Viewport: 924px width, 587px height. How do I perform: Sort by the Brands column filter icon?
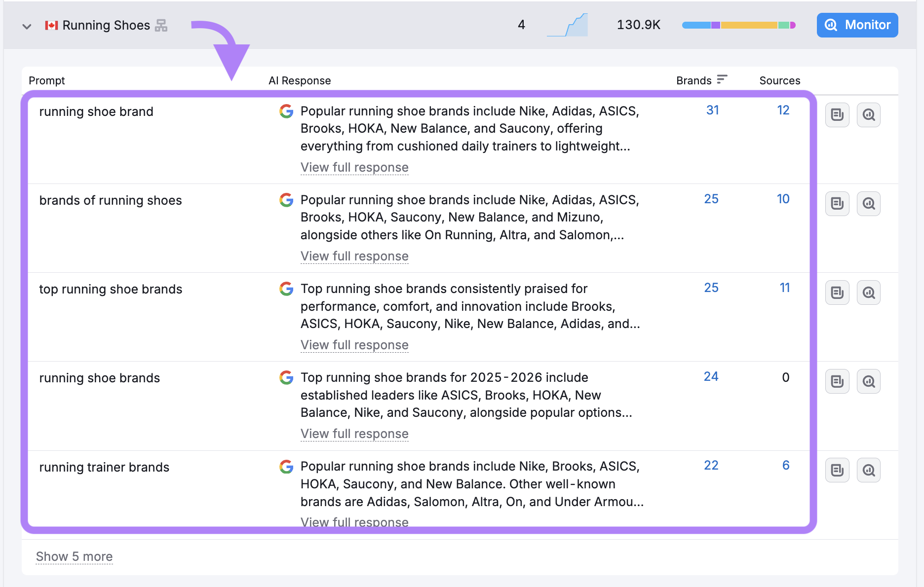click(722, 80)
